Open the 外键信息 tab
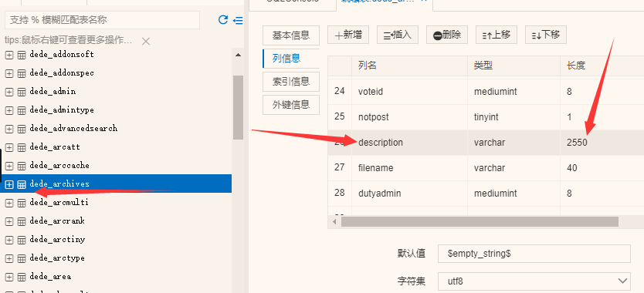The height and width of the screenshot is (293, 644). pos(291,105)
